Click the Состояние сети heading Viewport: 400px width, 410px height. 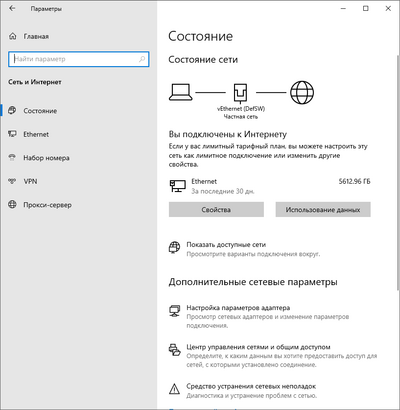[x=203, y=60]
